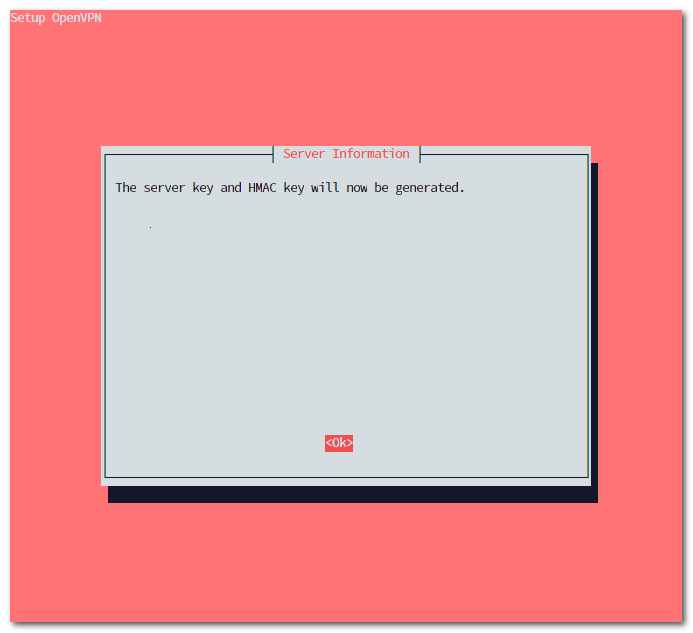Click the Setup OpenVPN header text

pos(56,18)
